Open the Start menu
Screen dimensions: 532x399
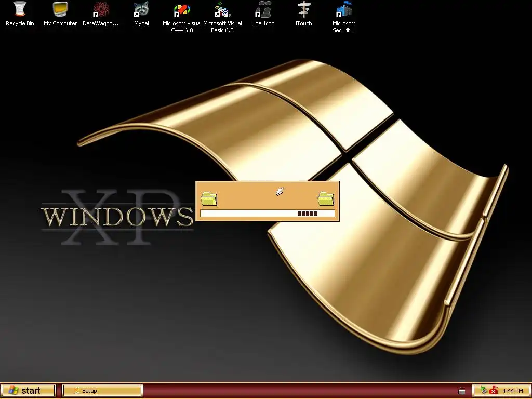tap(29, 391)
